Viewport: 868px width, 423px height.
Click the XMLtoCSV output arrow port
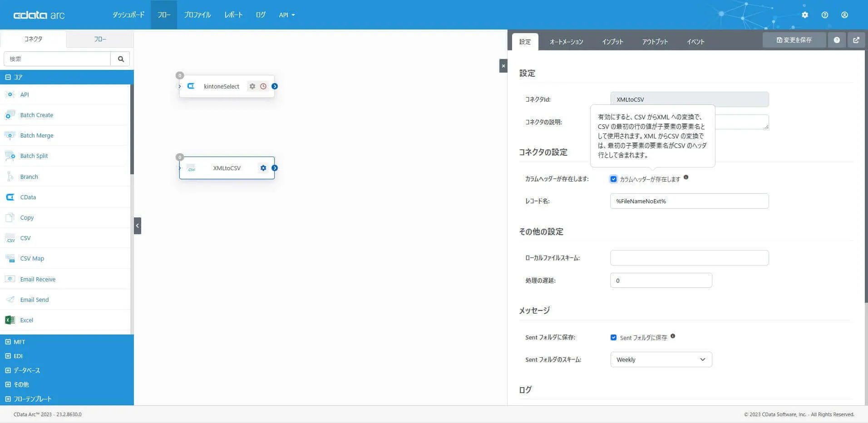coord(275,168)
